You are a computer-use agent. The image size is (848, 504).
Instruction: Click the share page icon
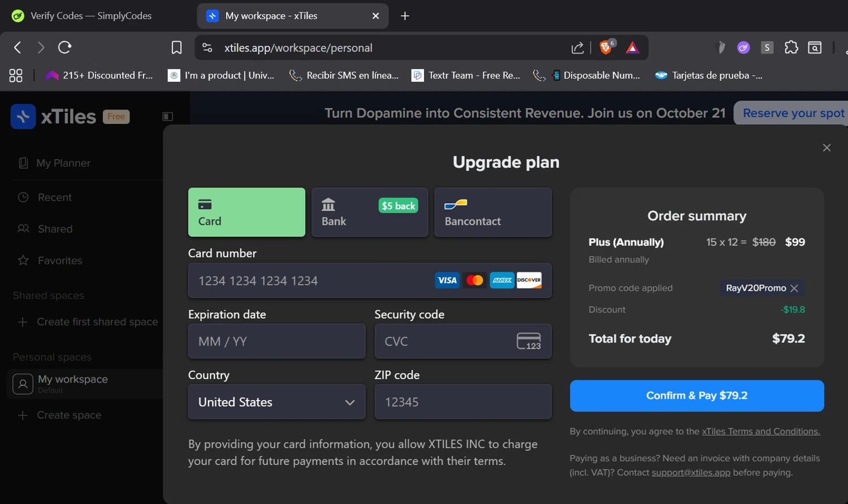[x=577, y=48]
